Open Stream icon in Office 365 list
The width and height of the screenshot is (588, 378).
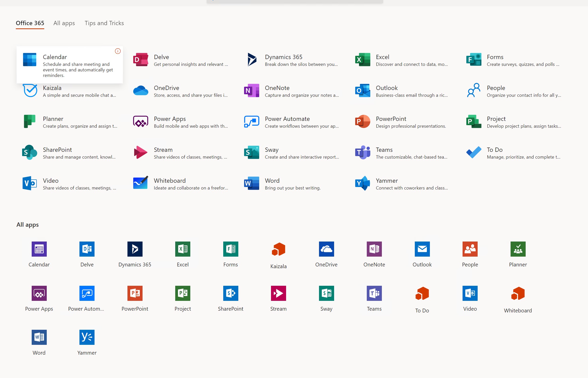click(141, 152)
